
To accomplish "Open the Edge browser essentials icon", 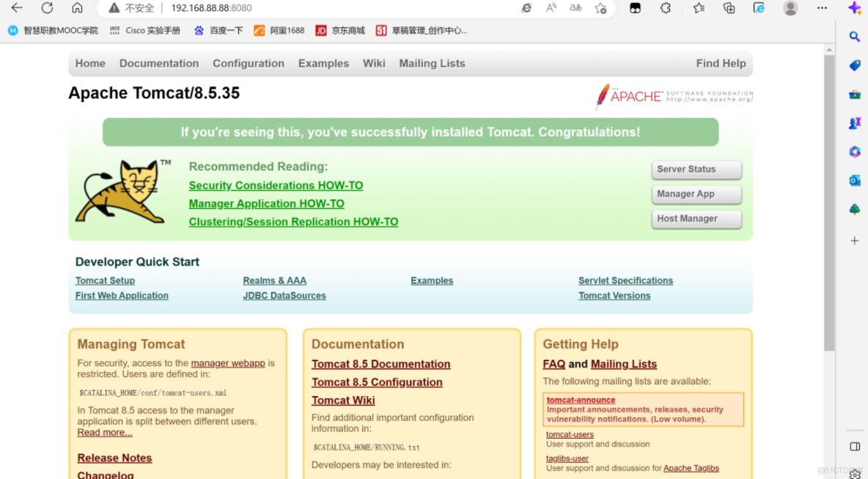I will [x=759, y=8].
